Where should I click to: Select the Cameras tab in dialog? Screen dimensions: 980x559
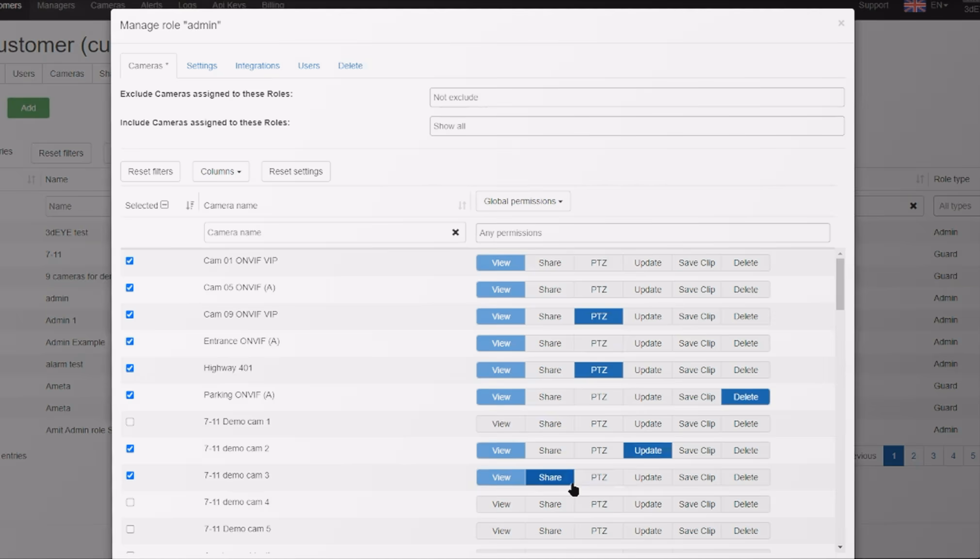pos(148,66)
